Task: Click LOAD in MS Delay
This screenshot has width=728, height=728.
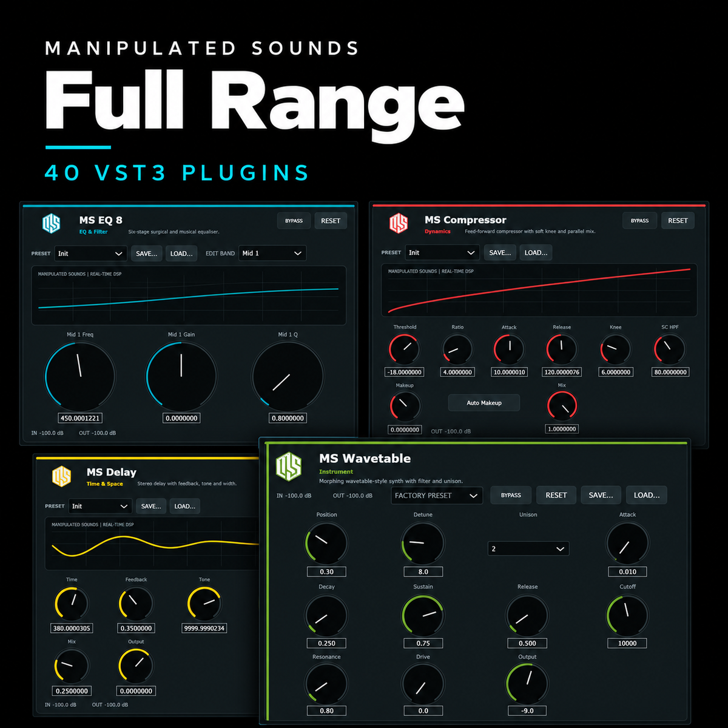Action: 184,506
